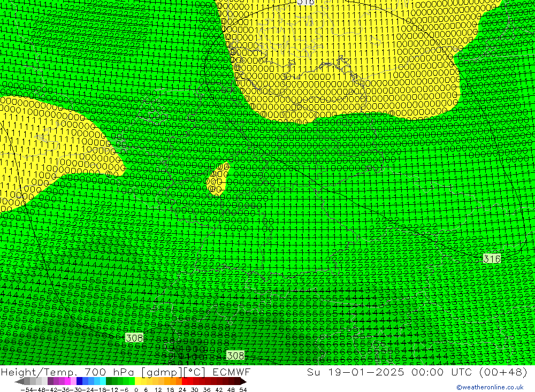This screenshot has height=392, width=535.
Task: Click the dark blue swatch at -30
Action: click(79, 381)
